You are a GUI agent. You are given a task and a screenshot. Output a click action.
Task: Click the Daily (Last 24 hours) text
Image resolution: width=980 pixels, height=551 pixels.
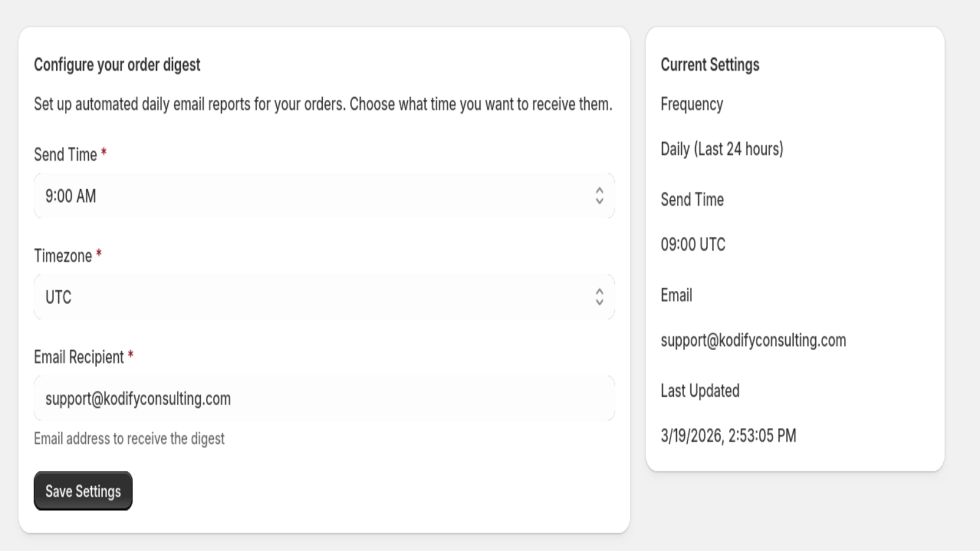(721, 148)
